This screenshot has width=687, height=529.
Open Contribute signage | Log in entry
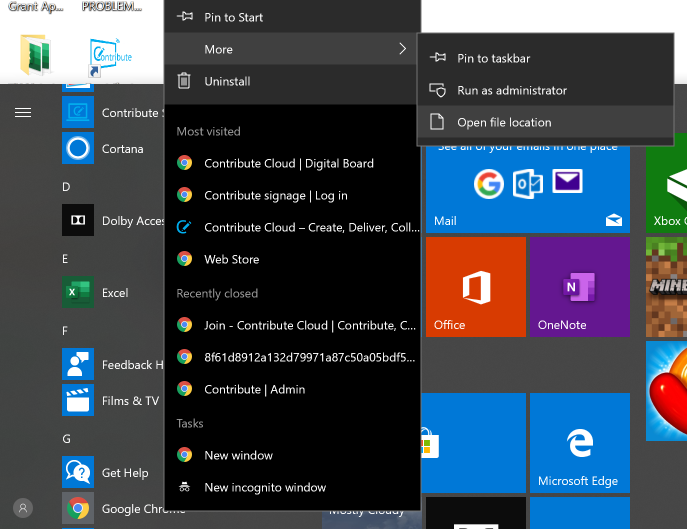coord(292,195)
